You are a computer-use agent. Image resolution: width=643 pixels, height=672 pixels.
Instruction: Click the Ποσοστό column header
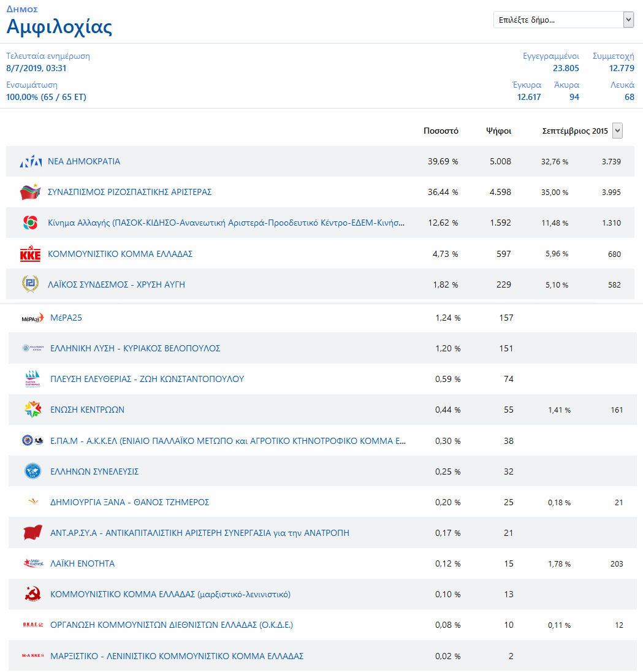[x=441, y=131]
